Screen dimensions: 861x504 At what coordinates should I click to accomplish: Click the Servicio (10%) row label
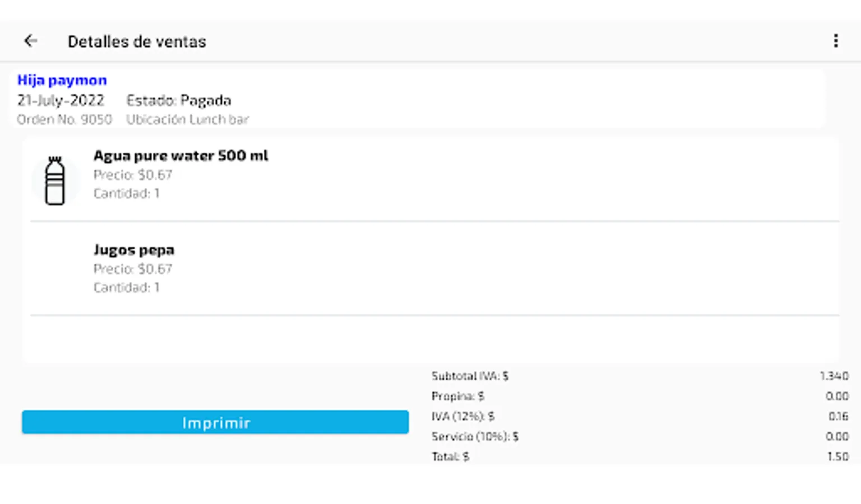pos(474,436)
